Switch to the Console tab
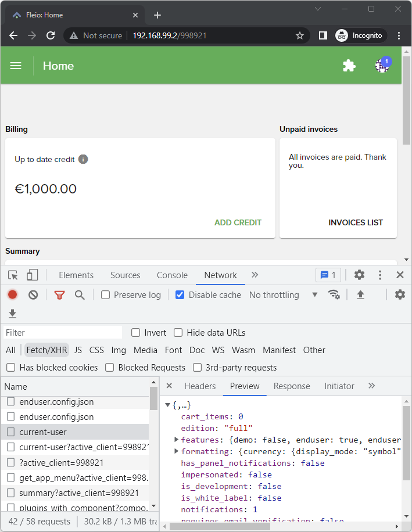Screen dimensions: 412x532 coord(172,275)
